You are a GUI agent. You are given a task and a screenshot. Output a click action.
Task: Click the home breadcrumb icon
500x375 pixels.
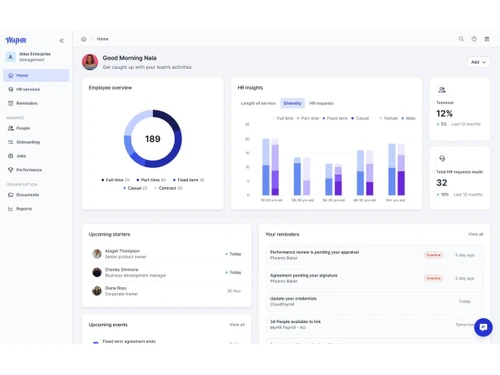(x=84, y=39)
